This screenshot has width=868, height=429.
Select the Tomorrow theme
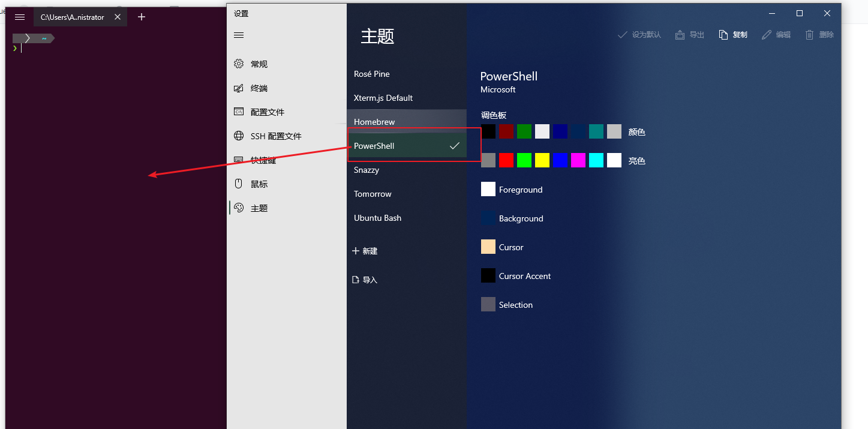[407, 194]
